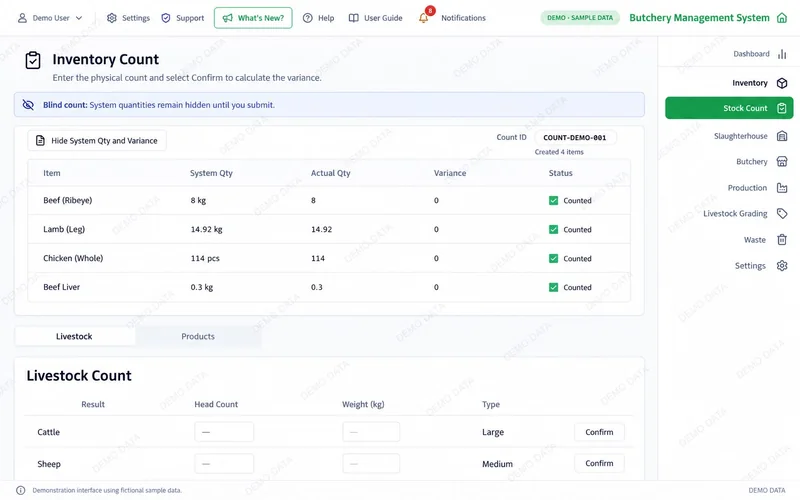Open Livestock Grading tag icon
800x500 pixels.
pos(782,213)
